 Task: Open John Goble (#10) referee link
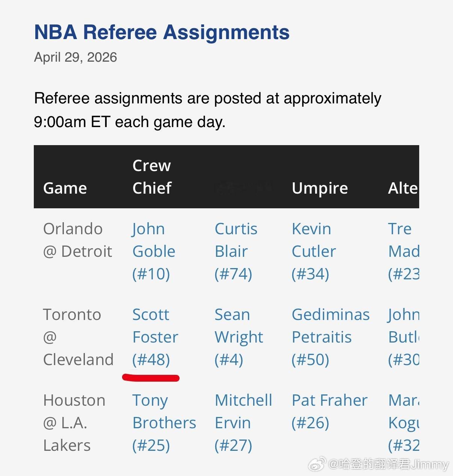coord(154,251)
